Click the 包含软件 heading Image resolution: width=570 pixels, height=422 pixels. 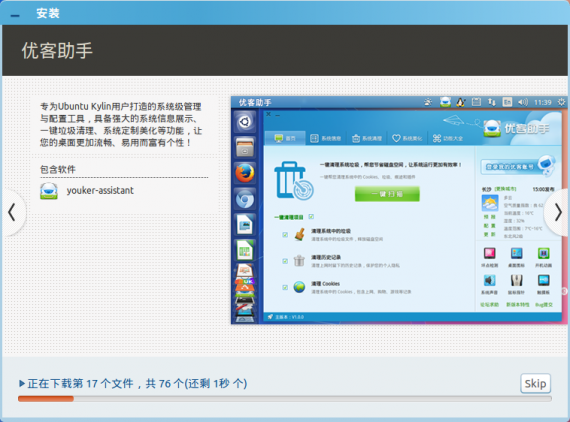[x=58, y=169]
